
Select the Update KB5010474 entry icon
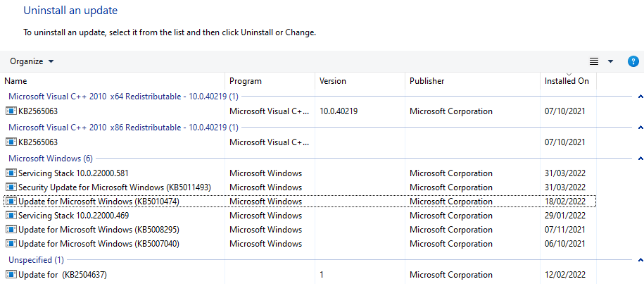(11, 202)
